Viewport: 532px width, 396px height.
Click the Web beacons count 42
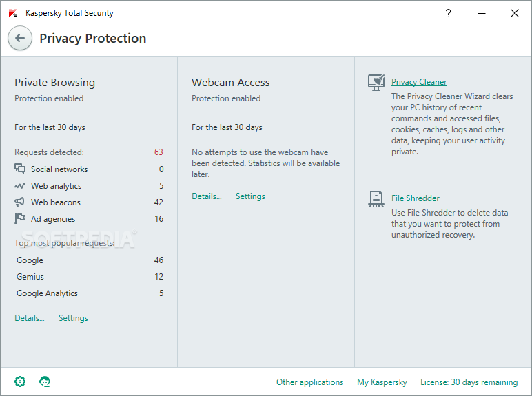click(x=158, y=202)
